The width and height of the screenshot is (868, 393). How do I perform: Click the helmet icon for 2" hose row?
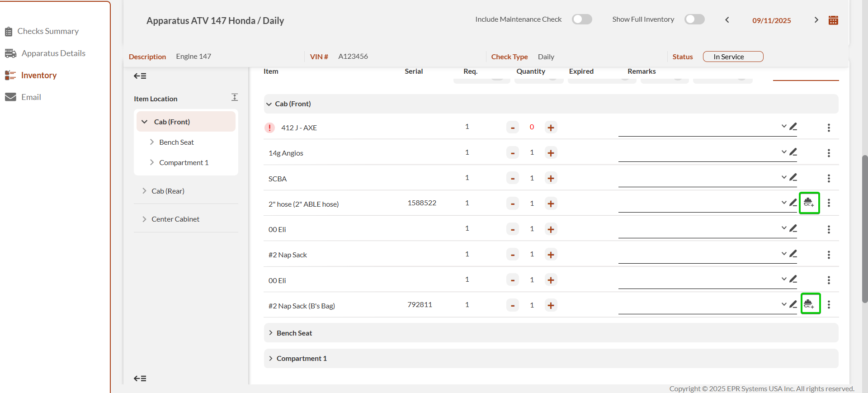coord(809,203)
